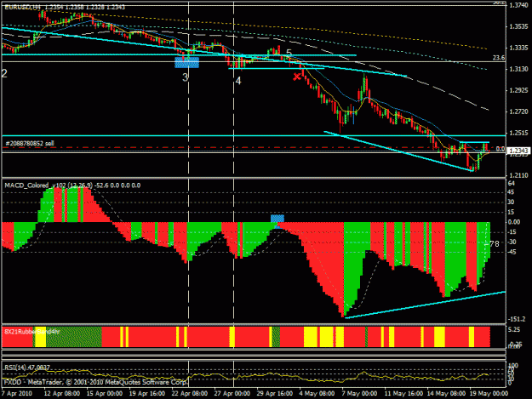Click price scale value 1.3740
This screenshot has width=532, height=399.
point(519,5)
